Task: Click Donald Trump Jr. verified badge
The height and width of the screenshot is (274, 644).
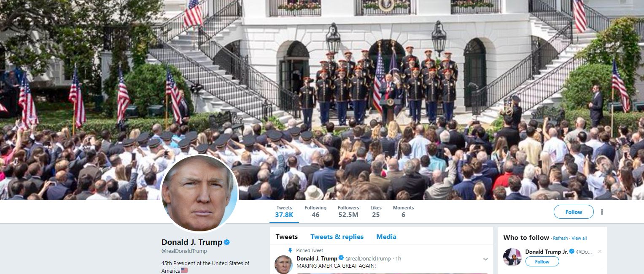Action: click(x=572, y=252)
